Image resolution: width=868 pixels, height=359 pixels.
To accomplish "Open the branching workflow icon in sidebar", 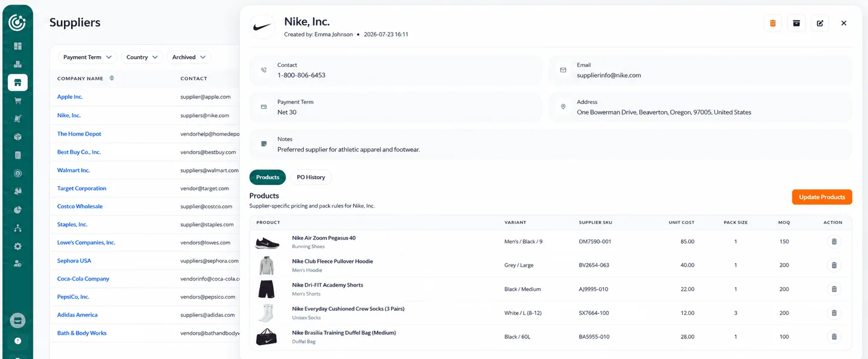I will pos(17,228).
